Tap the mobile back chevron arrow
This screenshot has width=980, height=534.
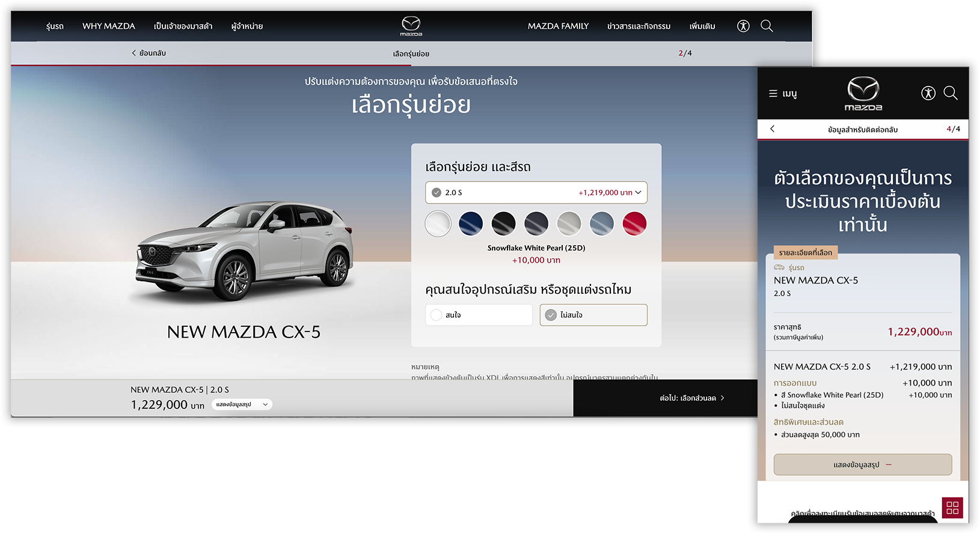pos(773,129)
